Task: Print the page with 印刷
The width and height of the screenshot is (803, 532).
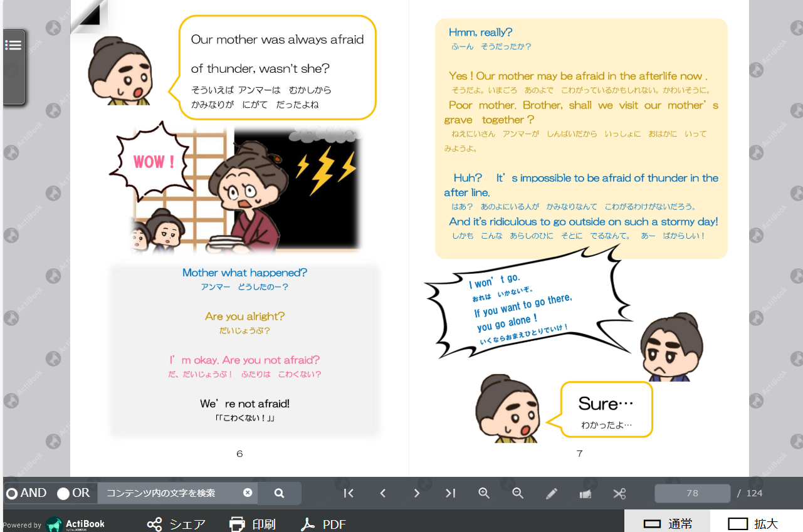Action: [x=254, y=523]
